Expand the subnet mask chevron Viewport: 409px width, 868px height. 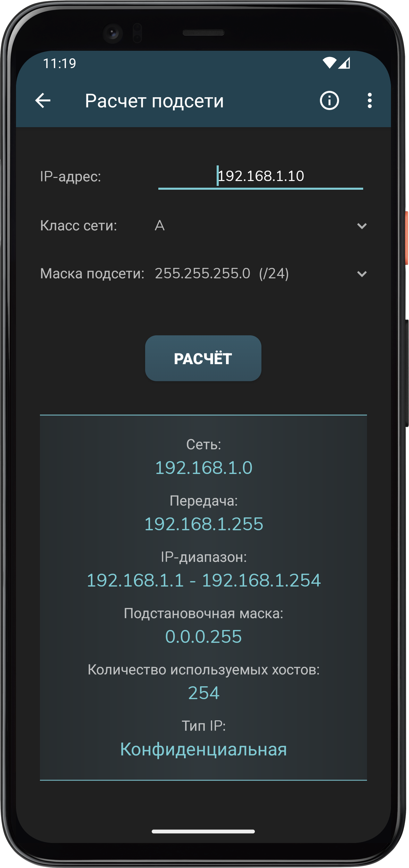click(362, 274)
